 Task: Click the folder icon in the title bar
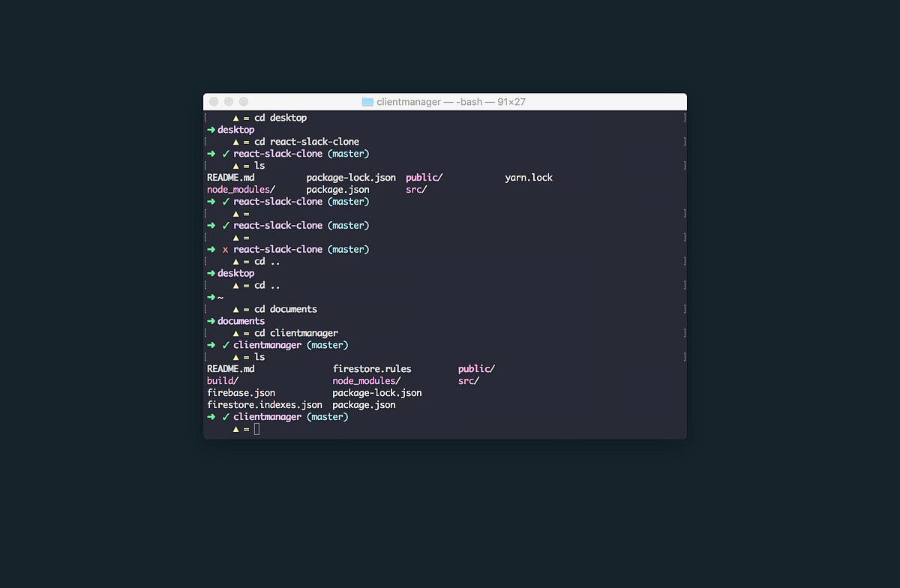(367, 102)
